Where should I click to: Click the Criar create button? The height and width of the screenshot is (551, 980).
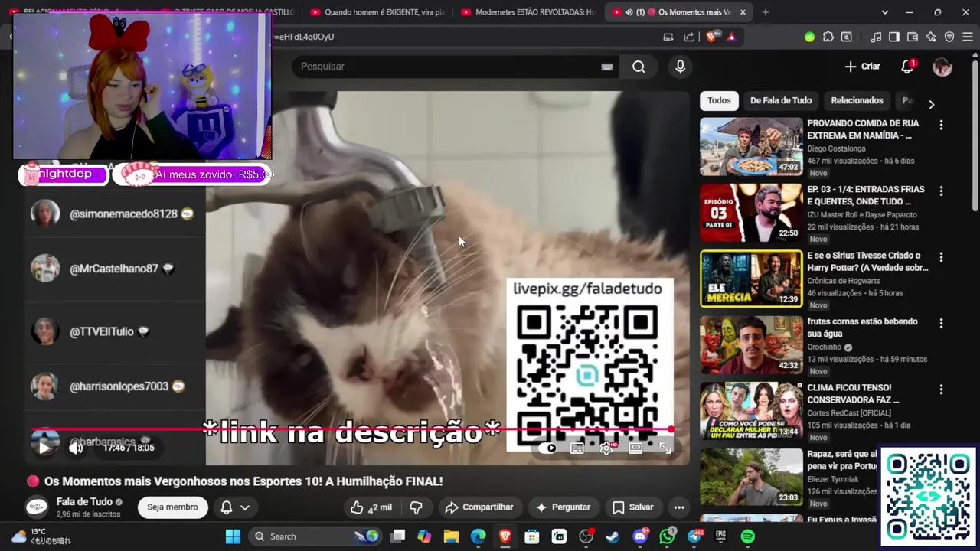pyautogui.click(x=862, y=67)
